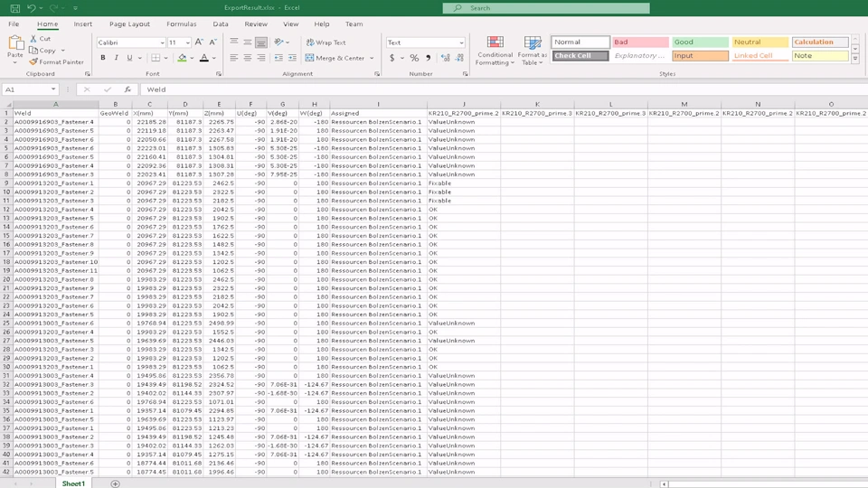Switch to the Data tab
868x488 pixels.
coord(221,23)
